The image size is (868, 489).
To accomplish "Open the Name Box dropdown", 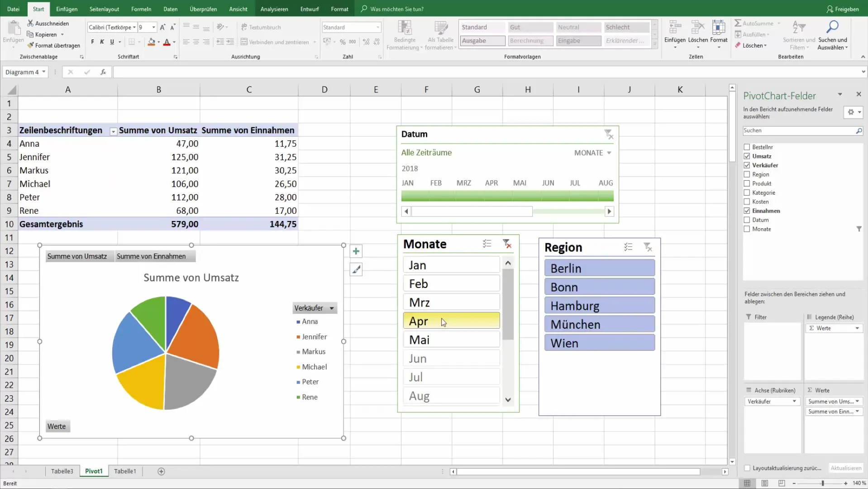I will (x=43, y=72).
